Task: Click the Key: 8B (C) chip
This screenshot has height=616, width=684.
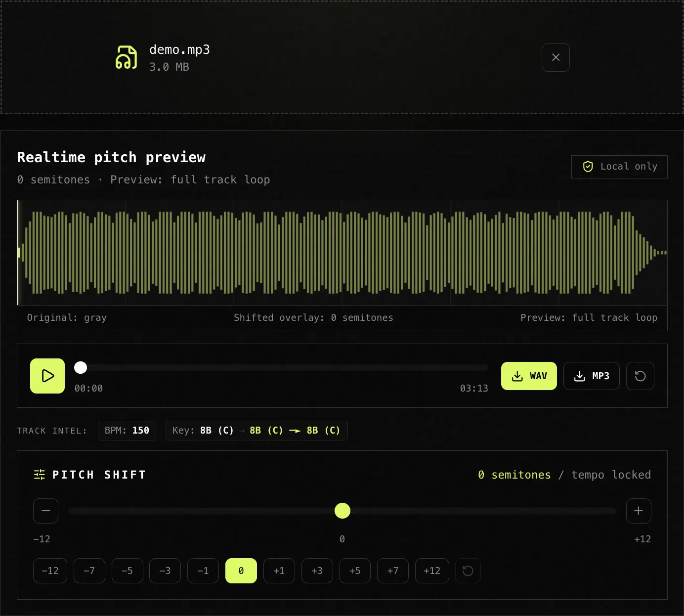Action: tap(256, 430)
